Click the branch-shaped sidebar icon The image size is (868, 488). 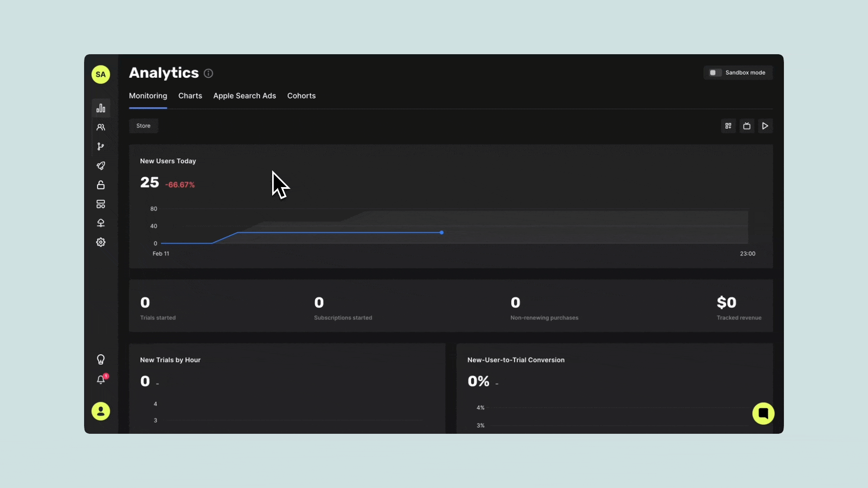[x=101, y=146]
